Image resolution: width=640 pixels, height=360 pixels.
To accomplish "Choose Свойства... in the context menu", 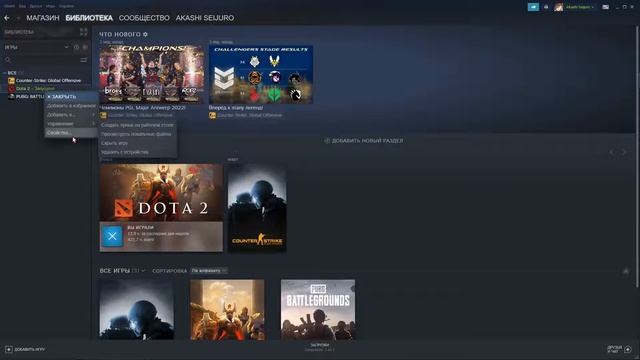I will (71, 133).
